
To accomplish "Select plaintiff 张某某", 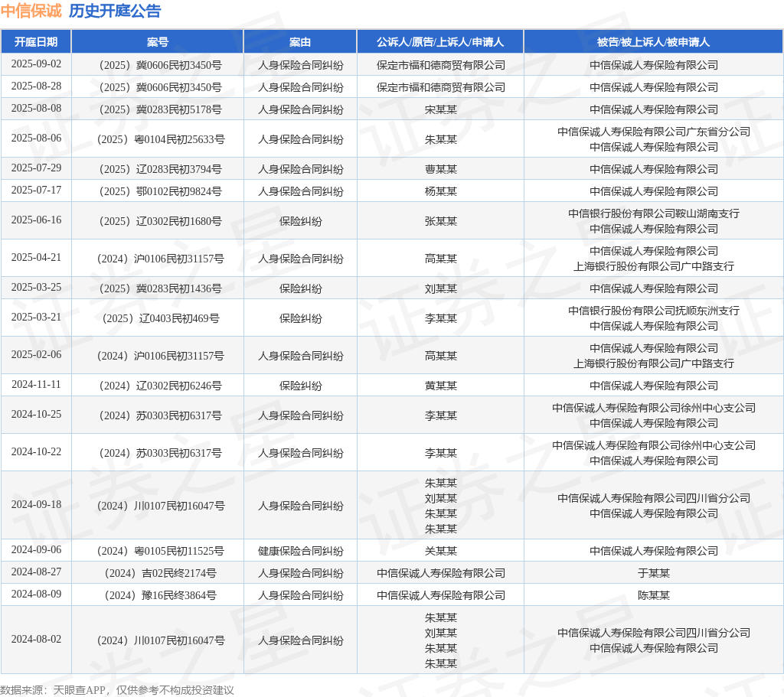I will pyautogui.click(x=440, y=221).
